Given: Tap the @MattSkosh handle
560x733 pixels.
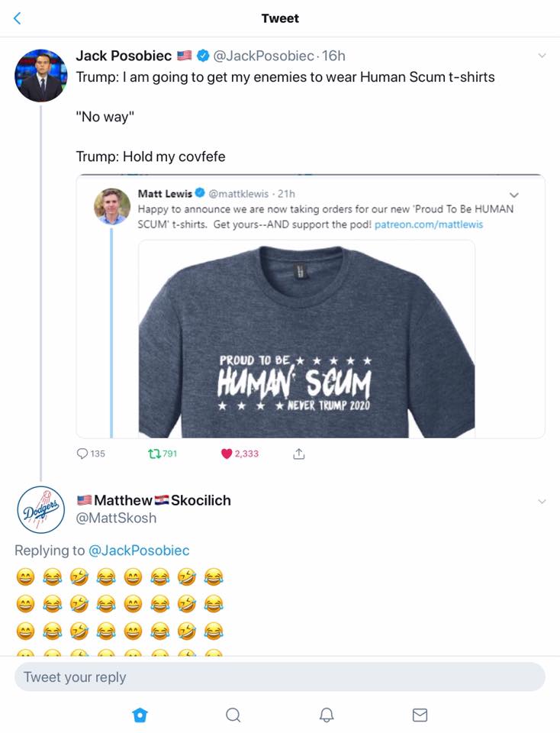Looking at the screenshot, I should (x=116, y=518).
